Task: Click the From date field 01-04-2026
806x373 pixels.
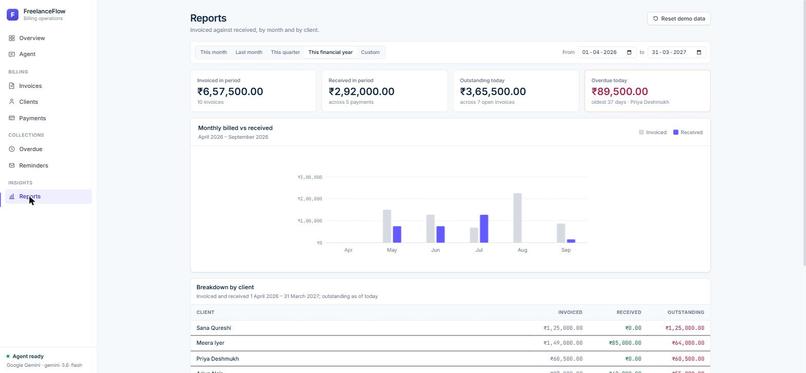Action: click(607, 52)
